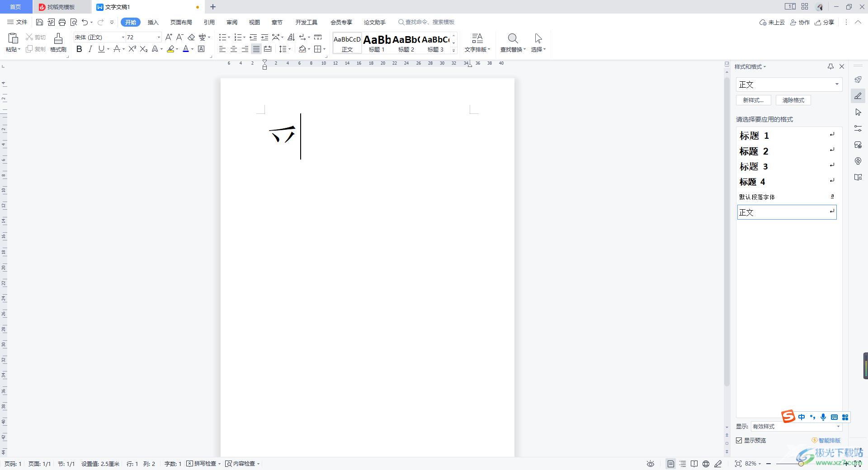Screen dimensions: 868x470
Task: Toggle Bold formatting
Action: [79, 49]
